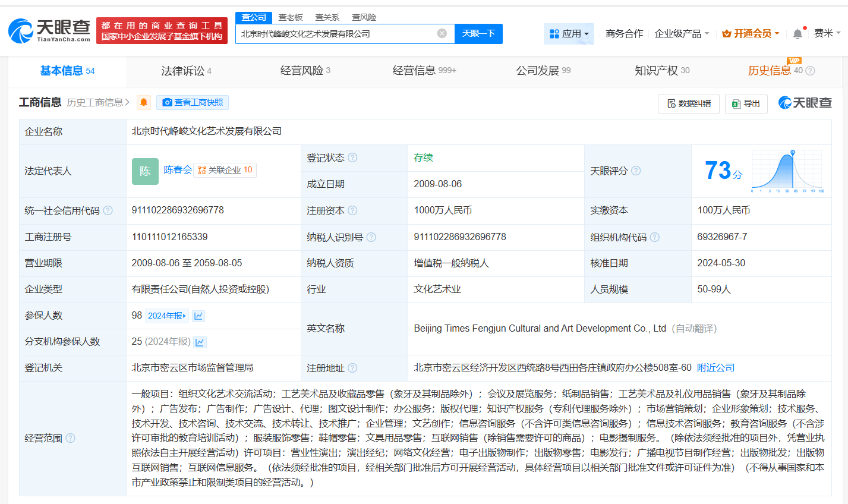Click the 导出 export button
Image resolution: width=848 pixels, height=504 pixels.
[x=746, y=103]
